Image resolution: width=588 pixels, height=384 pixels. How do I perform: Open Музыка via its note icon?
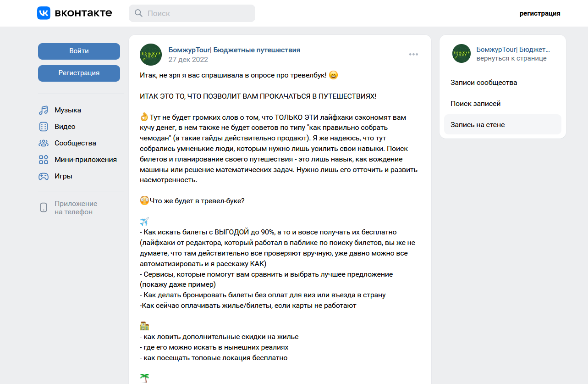[44, 110]
